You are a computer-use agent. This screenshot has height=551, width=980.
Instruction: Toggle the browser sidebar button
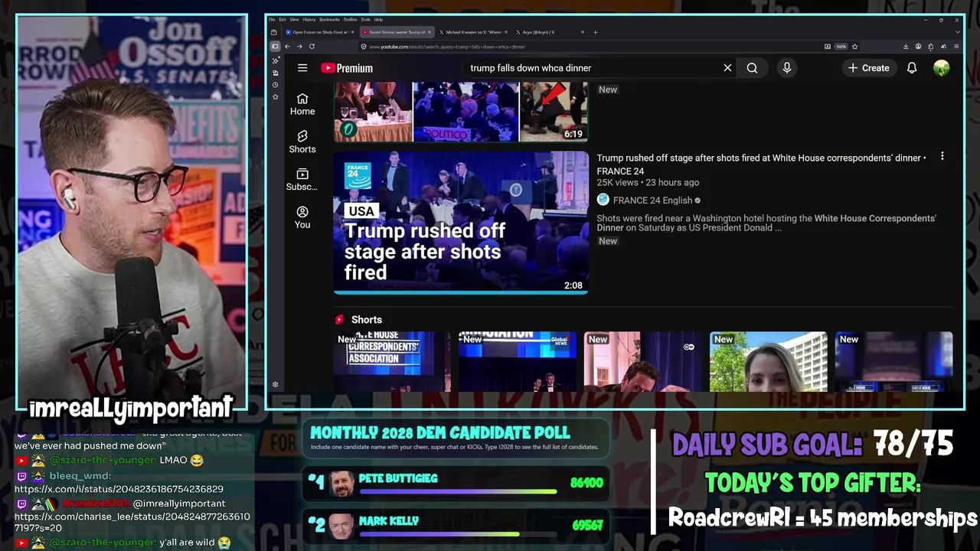275,47
